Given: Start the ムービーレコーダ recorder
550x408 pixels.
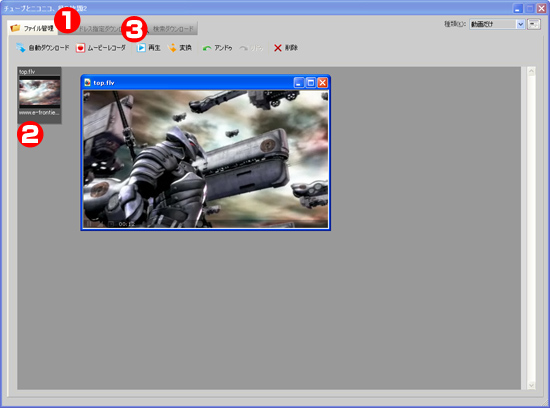Looking at the screenshot, I should [x=101, y=48].
